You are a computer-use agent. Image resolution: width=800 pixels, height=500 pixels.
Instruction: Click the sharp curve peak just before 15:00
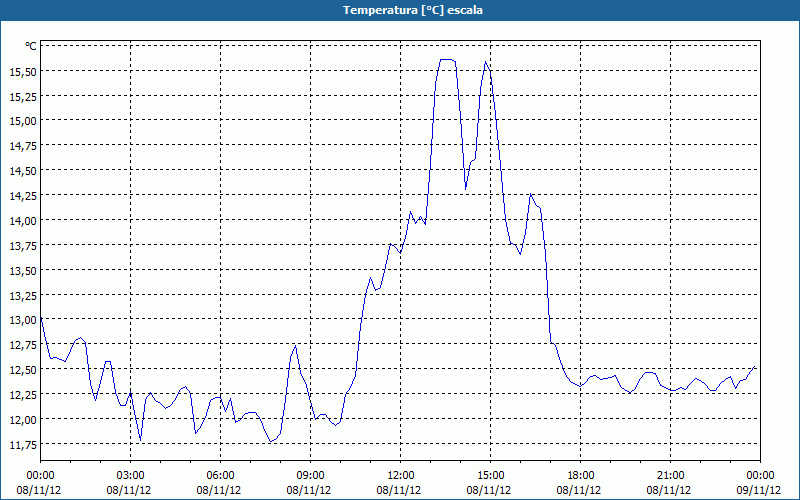pos(486,62)
